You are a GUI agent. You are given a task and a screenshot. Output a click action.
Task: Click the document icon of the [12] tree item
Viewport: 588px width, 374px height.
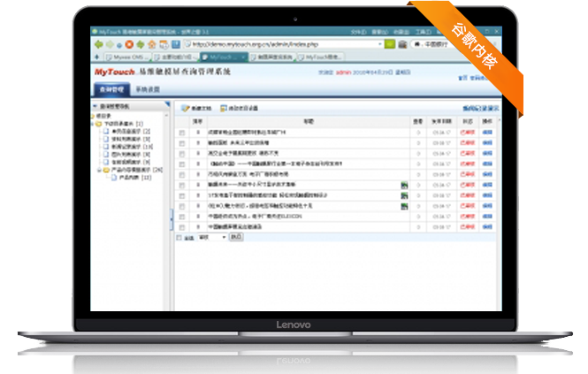pyautogui.click(x=114, y=178)
